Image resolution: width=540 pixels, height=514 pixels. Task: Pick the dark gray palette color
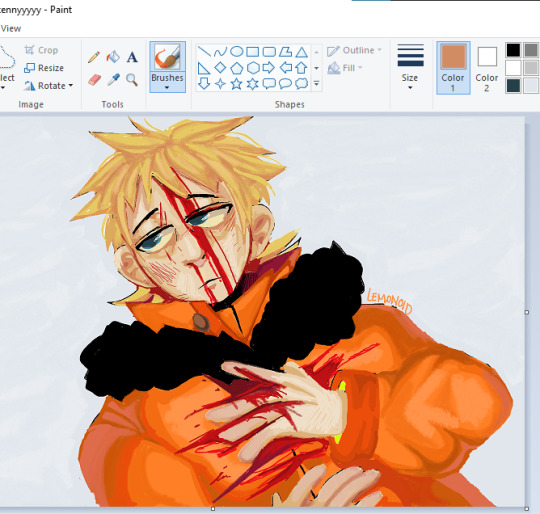click(531, 50)
